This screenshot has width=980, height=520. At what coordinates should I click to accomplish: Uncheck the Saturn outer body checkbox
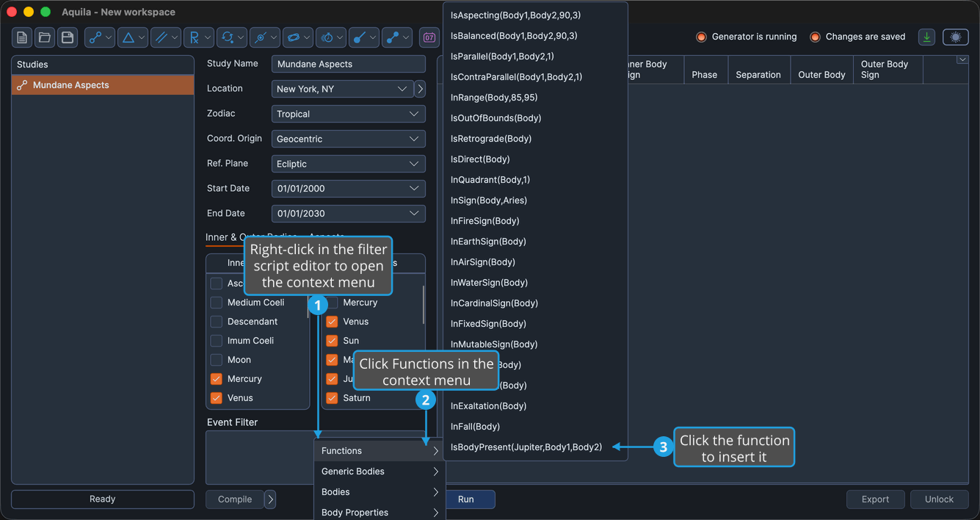pos(332,398)
